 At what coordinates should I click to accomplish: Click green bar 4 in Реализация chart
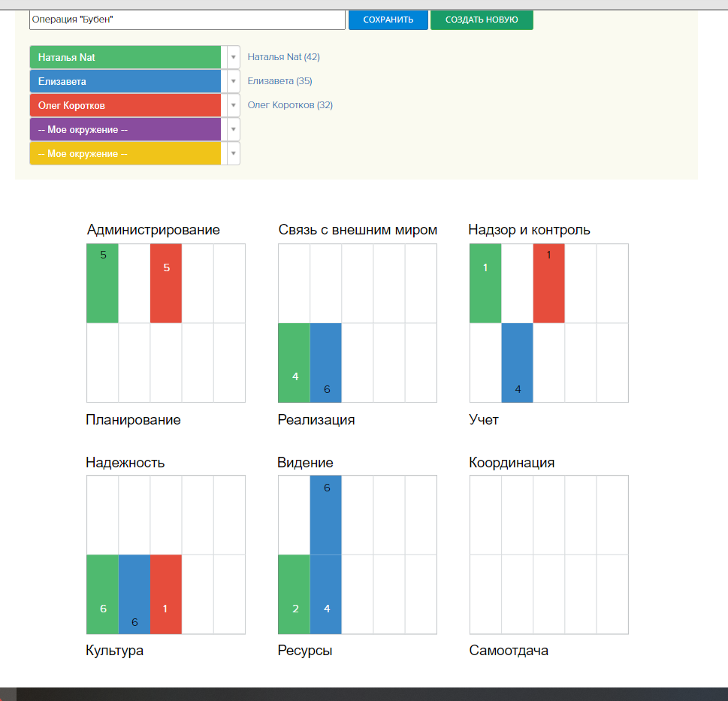pos(295,363)
